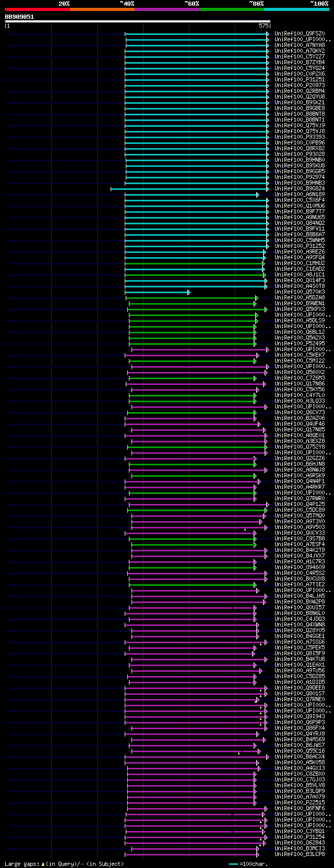The width and height of the screenshot is (334, 868).
Task: Click the purple ~60% identity legend segment
Action: click(x=166, y=9)
